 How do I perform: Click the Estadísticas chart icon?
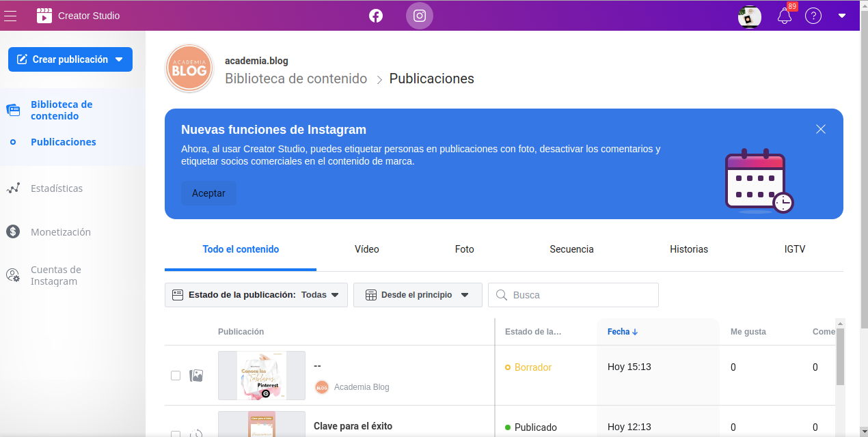pos(13,188)
